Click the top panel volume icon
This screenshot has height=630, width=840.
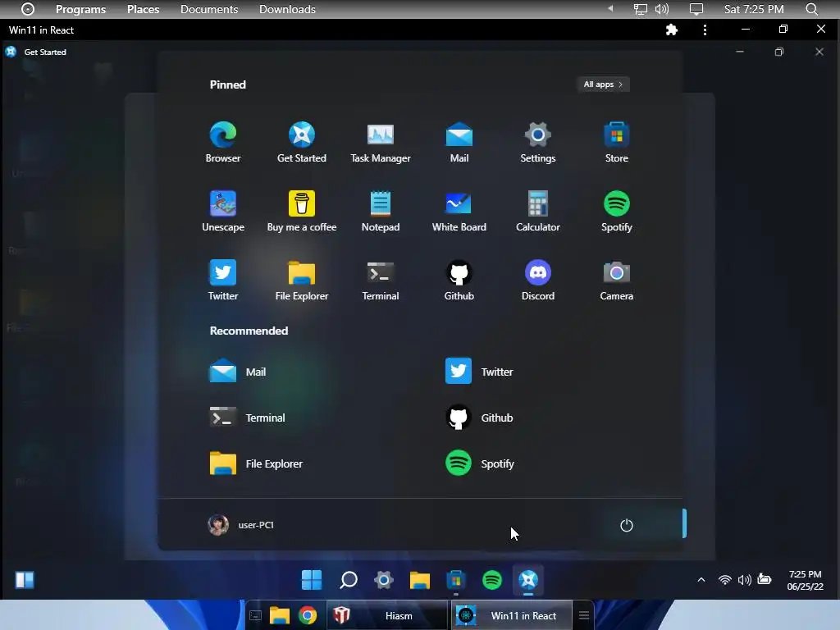[662, 9]
